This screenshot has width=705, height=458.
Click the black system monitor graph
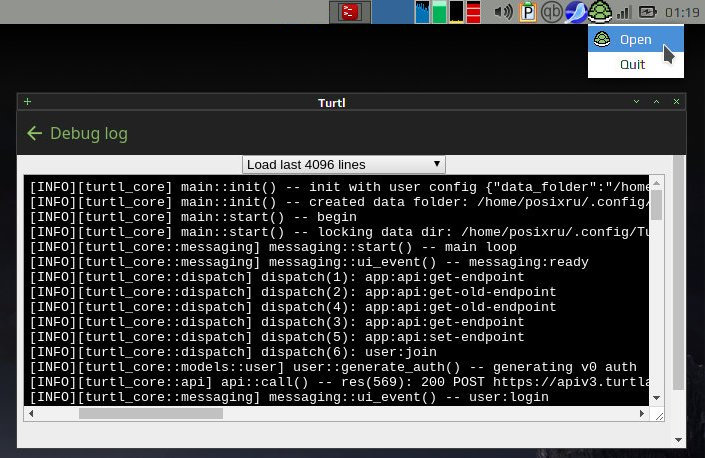(456, 12)
